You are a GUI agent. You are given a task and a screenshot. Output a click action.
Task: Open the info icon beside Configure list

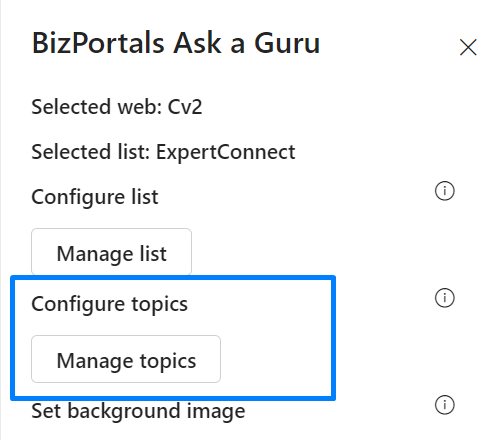(445, 191)
